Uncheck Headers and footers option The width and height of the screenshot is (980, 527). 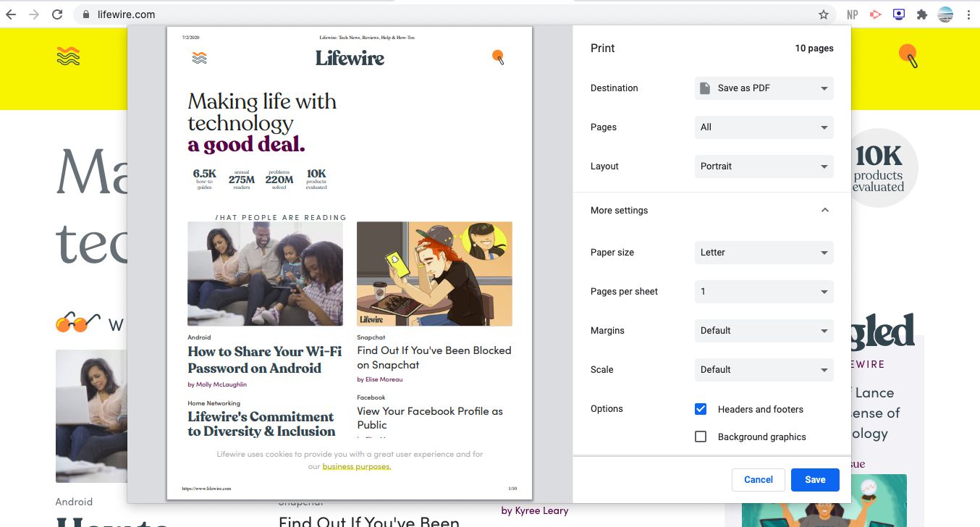pos(701,409)
